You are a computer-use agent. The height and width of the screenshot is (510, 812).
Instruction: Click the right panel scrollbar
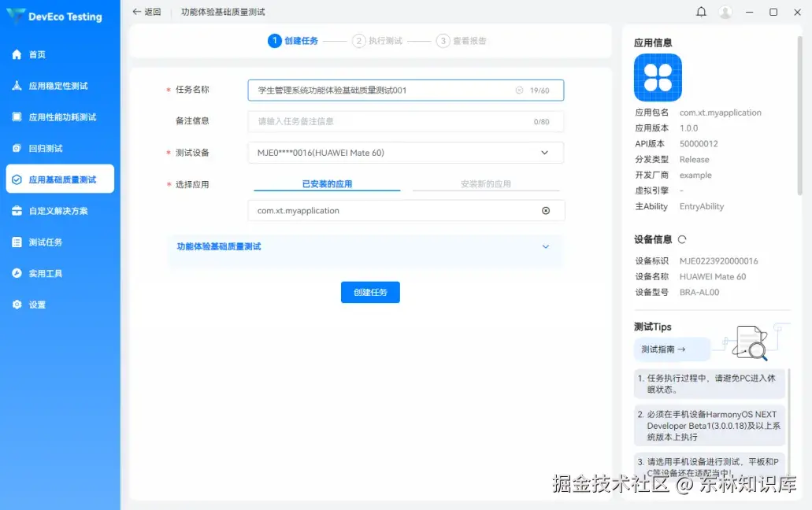[x=800, y=116]
